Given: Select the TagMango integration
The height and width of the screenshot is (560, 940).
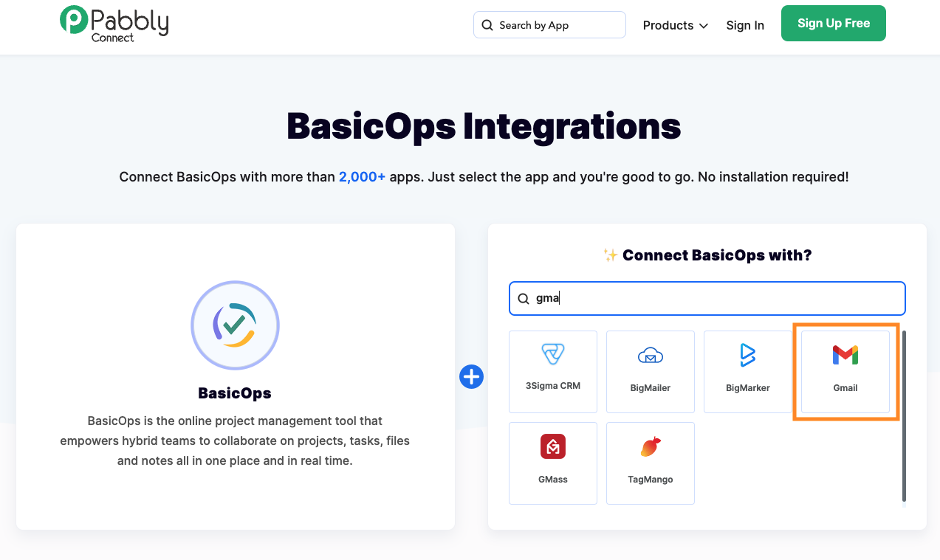Looking at the screenshot, I should (x=650, y=463).
